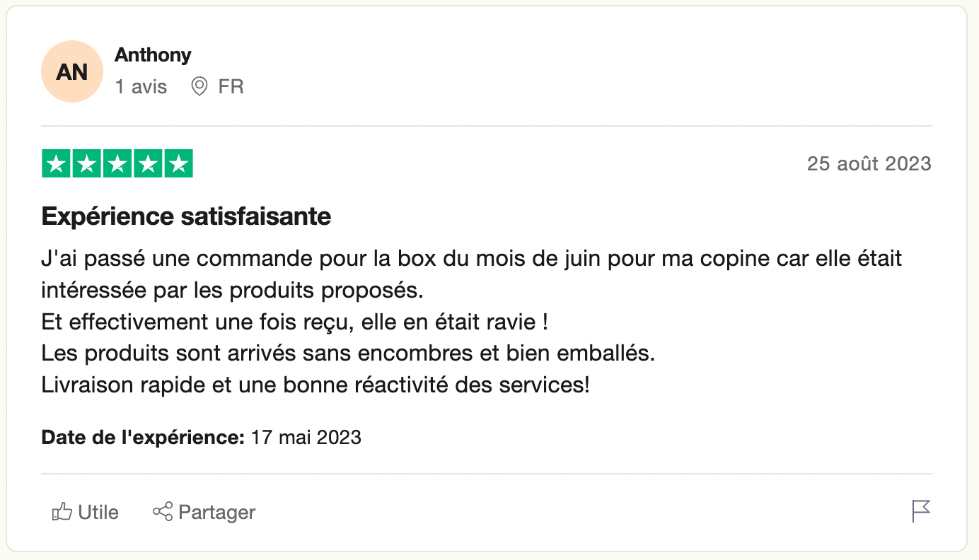Open the 'Expérience satisfaisante' review title

pos(187,216)
